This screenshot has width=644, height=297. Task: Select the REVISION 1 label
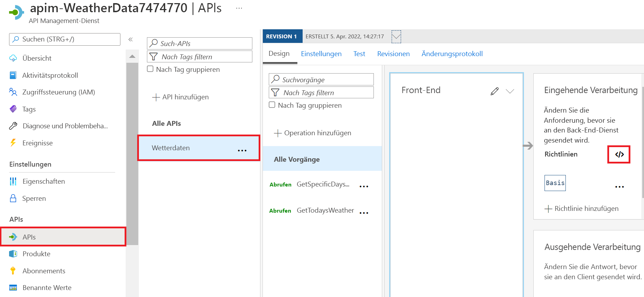point(282,36)
